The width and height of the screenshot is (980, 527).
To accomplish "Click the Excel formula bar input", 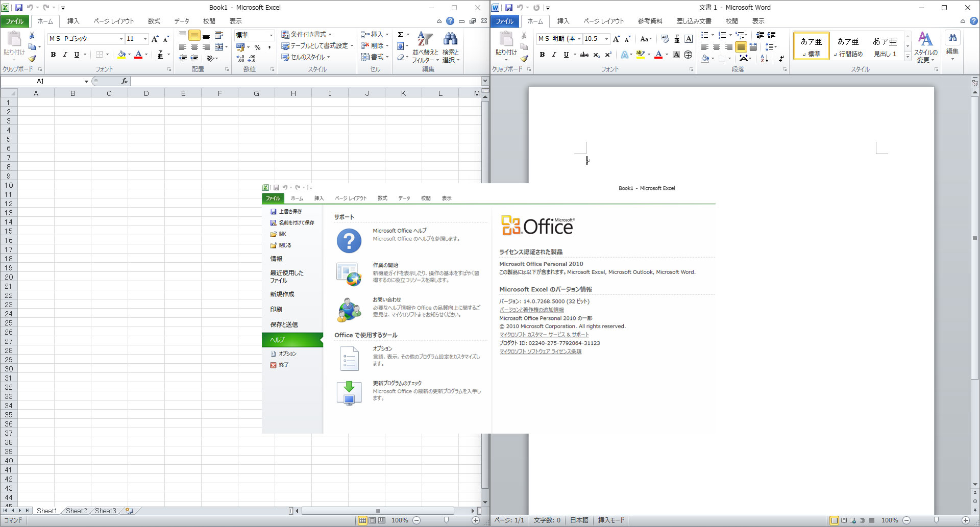I will (x=305, y=81).
